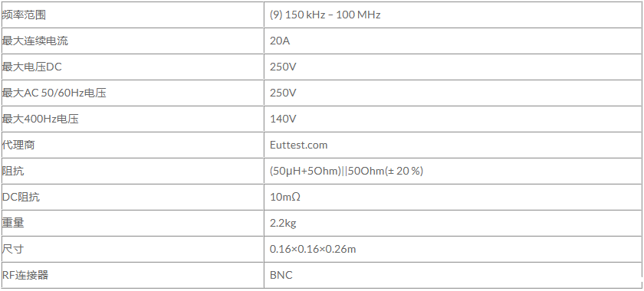Click the 最大电压DC label
The image size is (644, 291).
click(31, 67)
